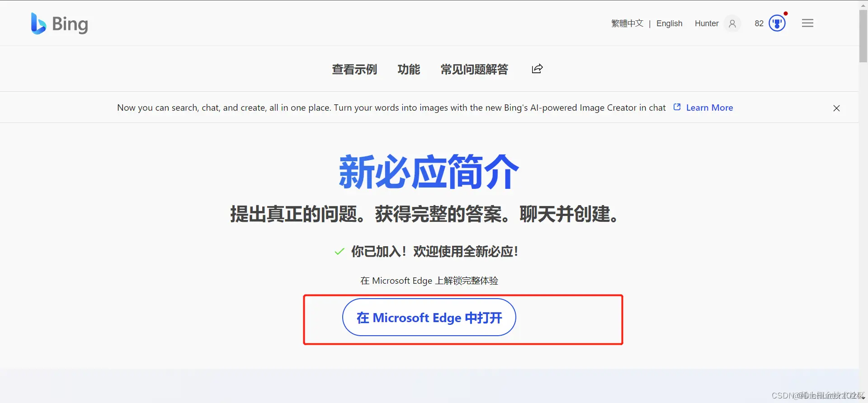Viewport: 868px width, 403px height.
Task: Click the 新必应简介 heading
Action: click(x=429, y=172)
